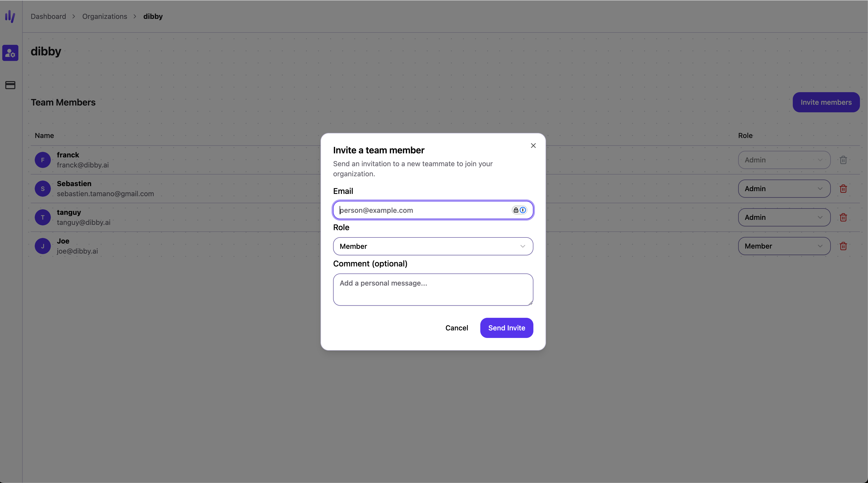Open Organizations from the breadcrumb

click(x=104, y=16)
